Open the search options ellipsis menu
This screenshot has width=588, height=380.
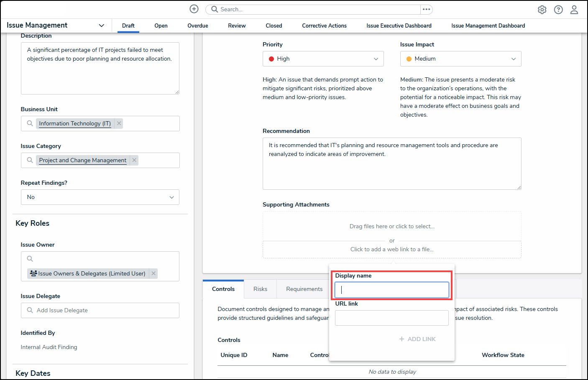point(426,9)
